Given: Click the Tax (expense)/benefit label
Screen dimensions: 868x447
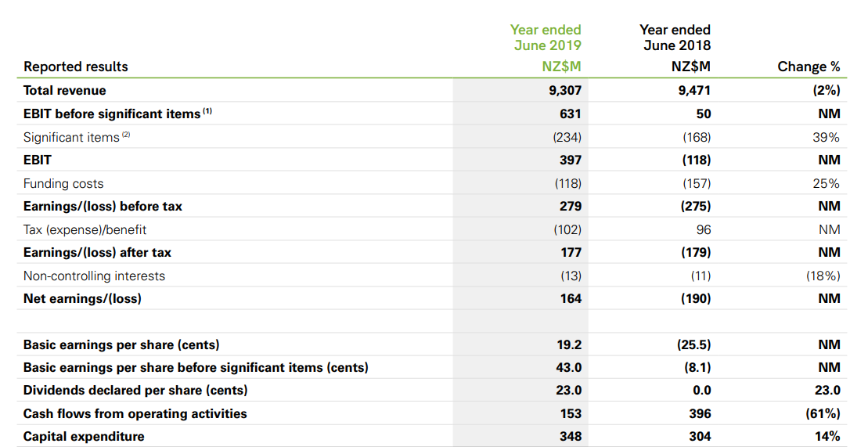Looking at the screenshot, I should click(x=85, y=229).
